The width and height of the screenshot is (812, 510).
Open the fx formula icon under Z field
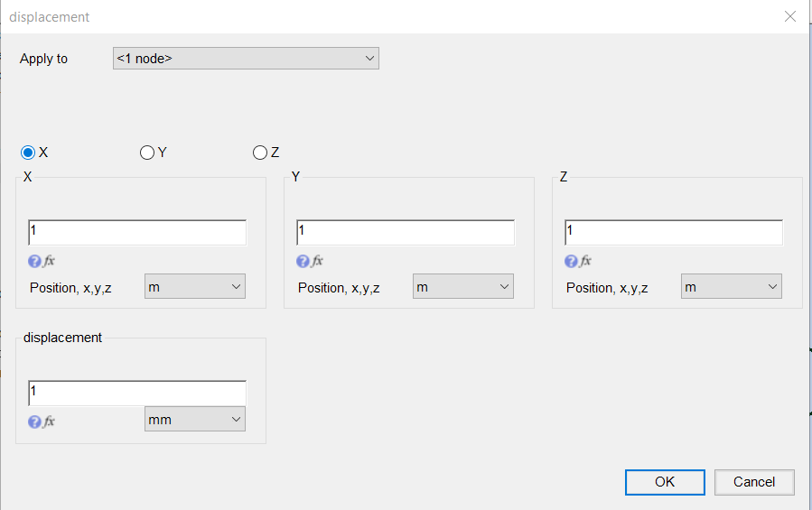[x=585, y=261]
